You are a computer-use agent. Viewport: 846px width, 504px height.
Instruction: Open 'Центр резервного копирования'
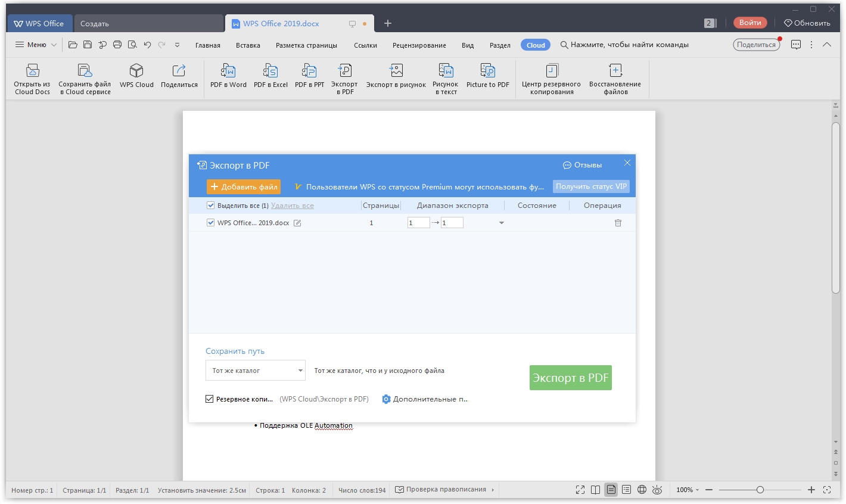coord(552,79)
